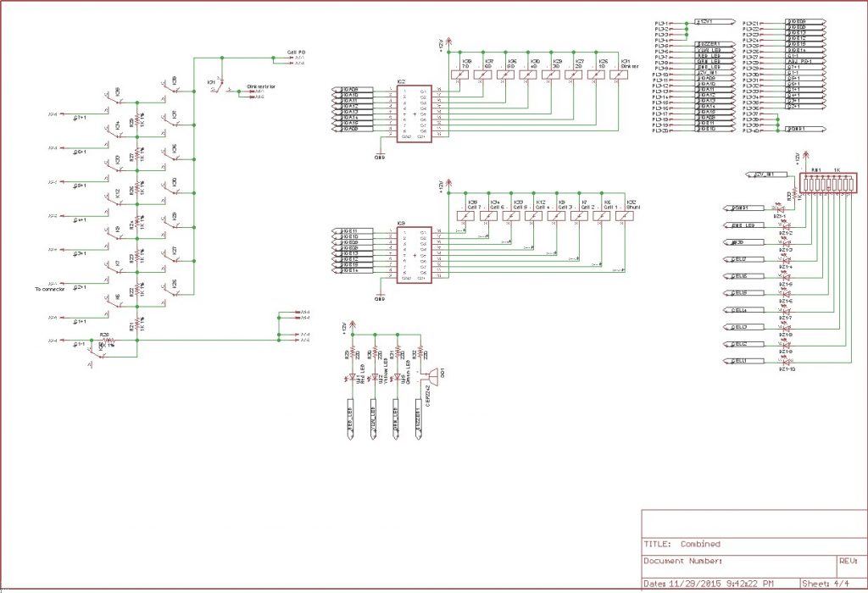Click the IC2 driver chip symbol
868x593 pixels.
pos(414,113)
